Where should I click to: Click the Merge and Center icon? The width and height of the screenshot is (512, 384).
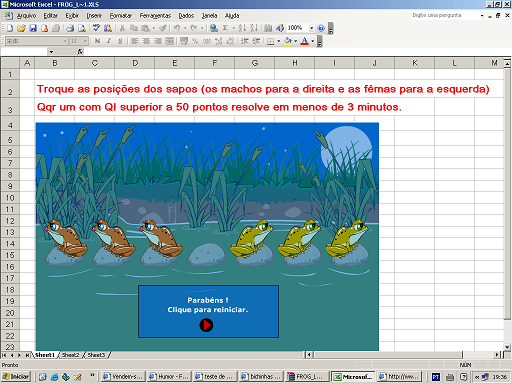tap(170, 41)
